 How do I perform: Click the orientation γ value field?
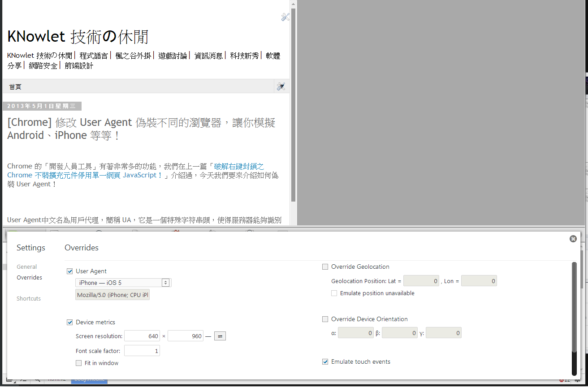tap(444, 333)
